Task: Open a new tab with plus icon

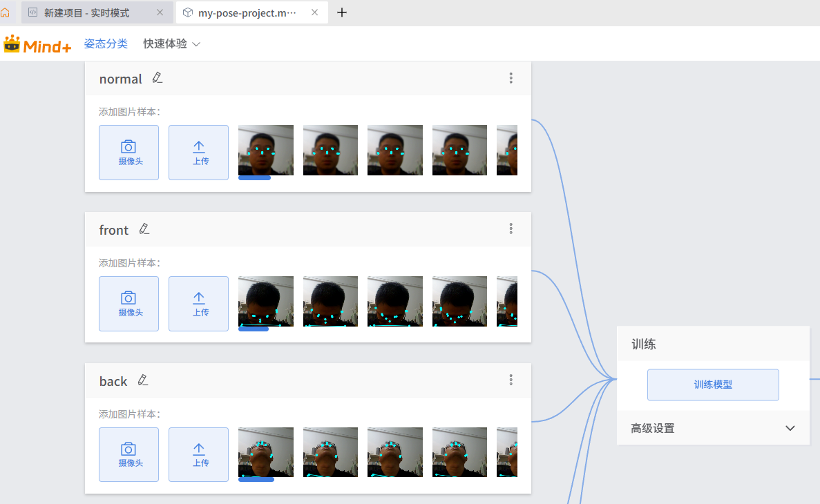Action: click(341, 12)
